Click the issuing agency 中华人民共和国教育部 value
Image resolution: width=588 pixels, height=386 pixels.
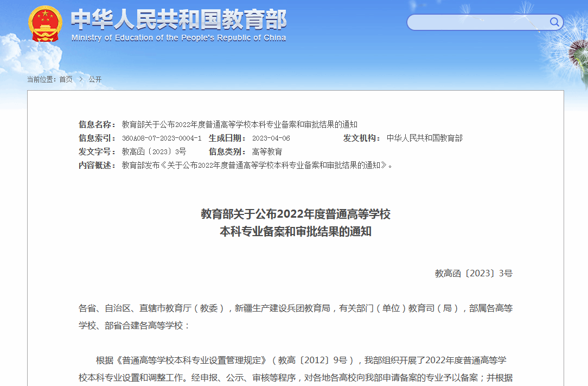424,138
